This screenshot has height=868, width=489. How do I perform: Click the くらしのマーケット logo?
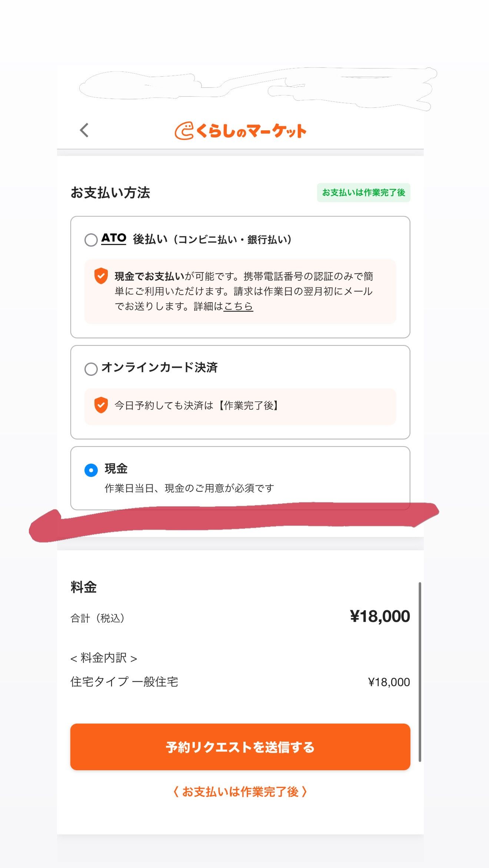click(x=240, y=131)
